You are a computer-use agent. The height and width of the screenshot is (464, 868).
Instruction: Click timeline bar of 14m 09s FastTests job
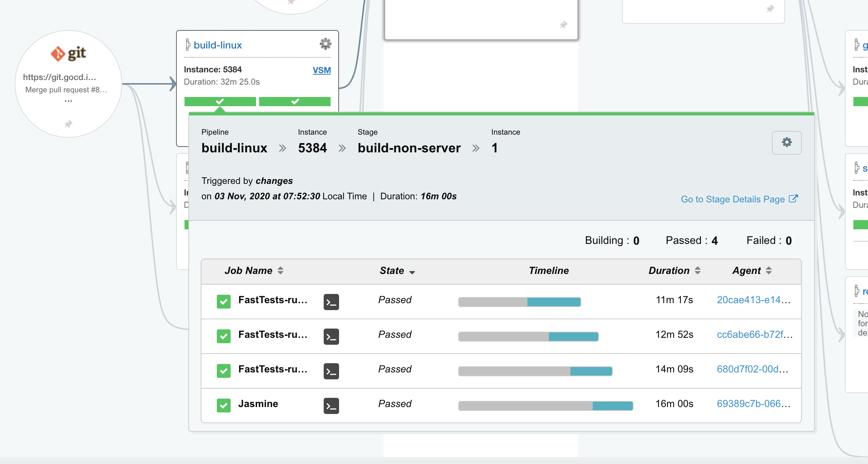[535, 371]
